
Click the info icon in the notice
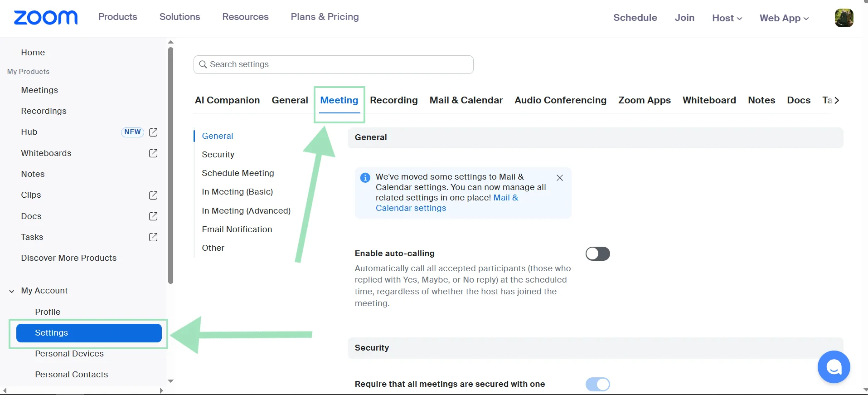(x=365, y=178)
